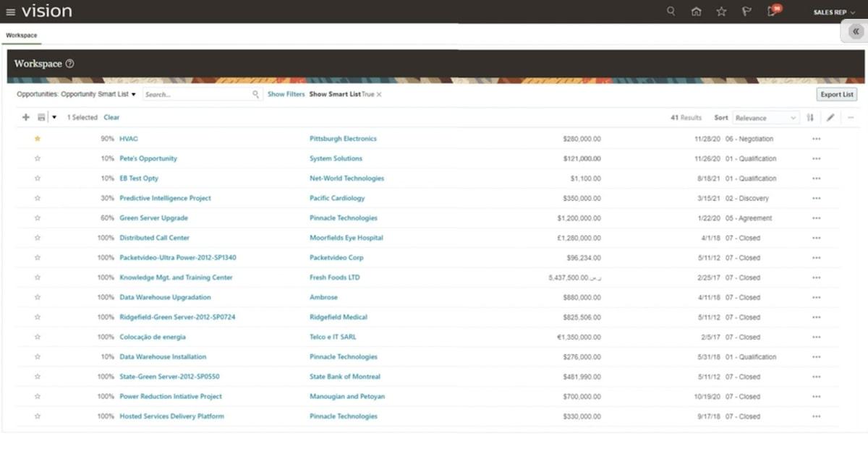Open the Watchlist flag icon
868x472 pixels.
point(746,12)
